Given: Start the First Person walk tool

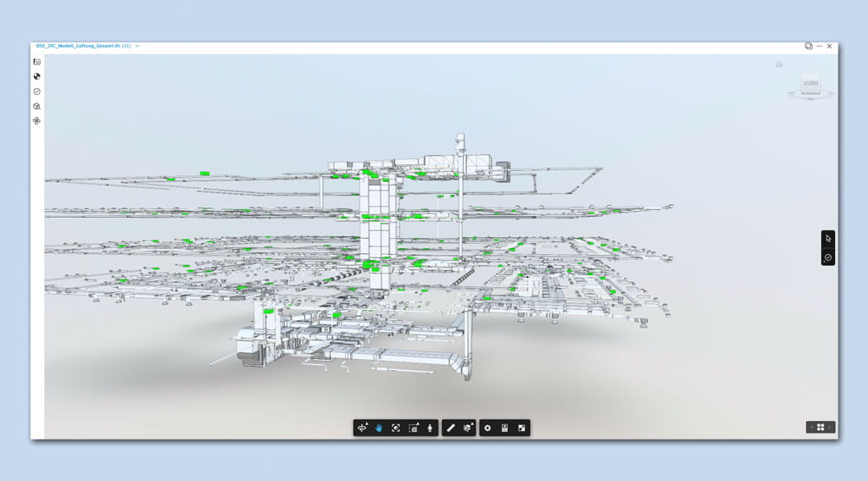Looking at the screenshot, I should point(431,428).
